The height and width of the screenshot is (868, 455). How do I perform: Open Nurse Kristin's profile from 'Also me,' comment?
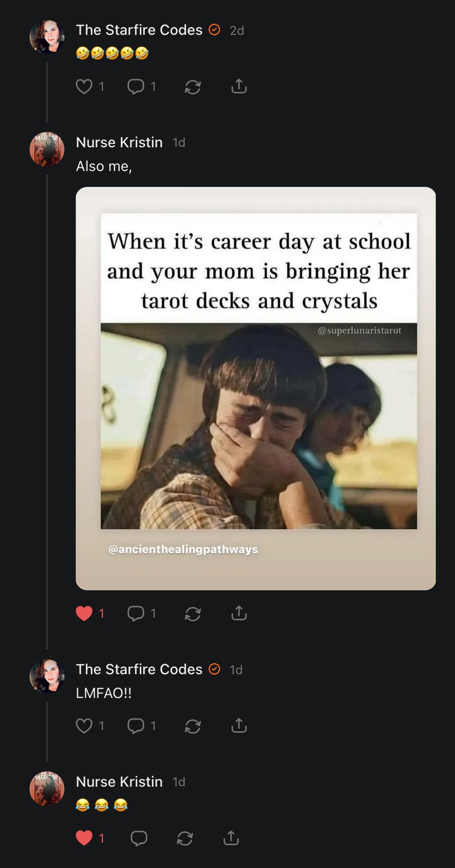coord(119,143)
